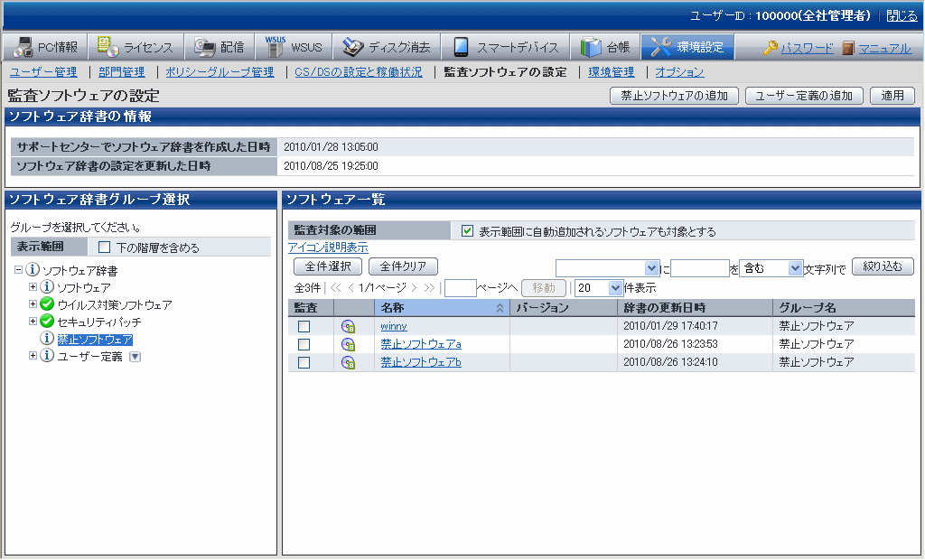Viewport: 925px width, 560px height.
Task: Switch to the ユーザー管理 submenu
Action: [x=43, y=72]
